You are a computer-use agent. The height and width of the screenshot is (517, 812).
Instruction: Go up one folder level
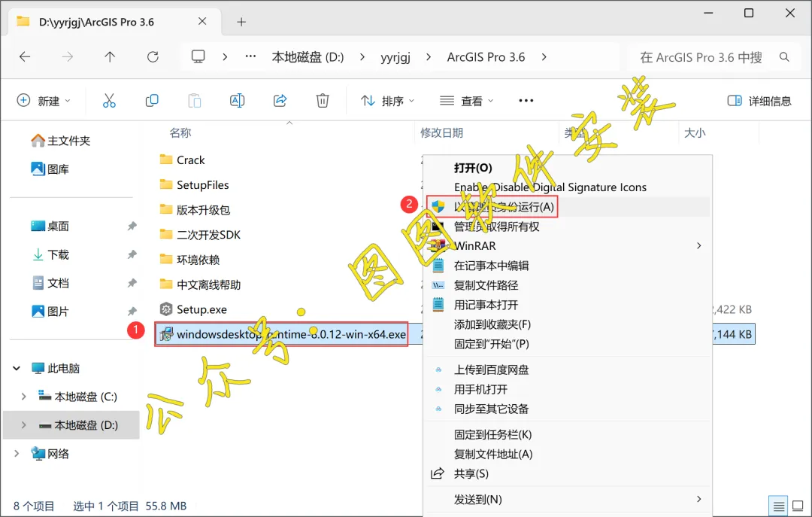point(110,57)
